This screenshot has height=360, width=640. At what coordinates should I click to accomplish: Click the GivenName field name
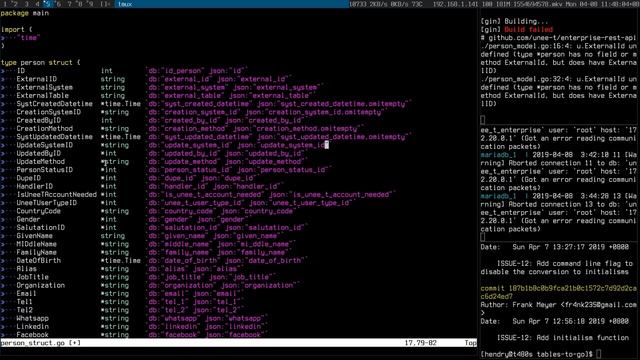point(34,236)
